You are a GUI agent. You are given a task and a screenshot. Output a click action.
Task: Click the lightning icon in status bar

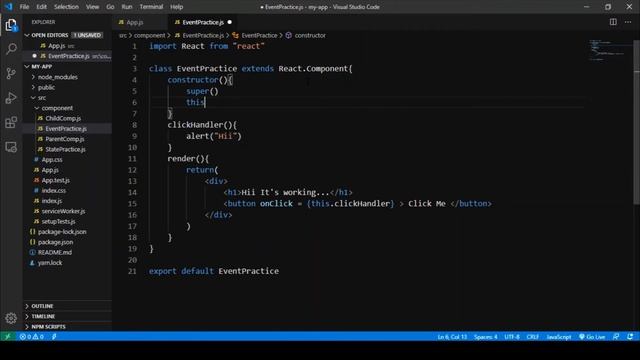(x=54, y=337)
